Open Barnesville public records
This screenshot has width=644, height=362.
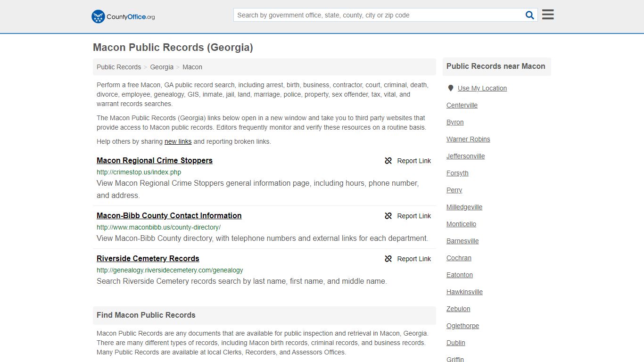click(x=462, y=241)
